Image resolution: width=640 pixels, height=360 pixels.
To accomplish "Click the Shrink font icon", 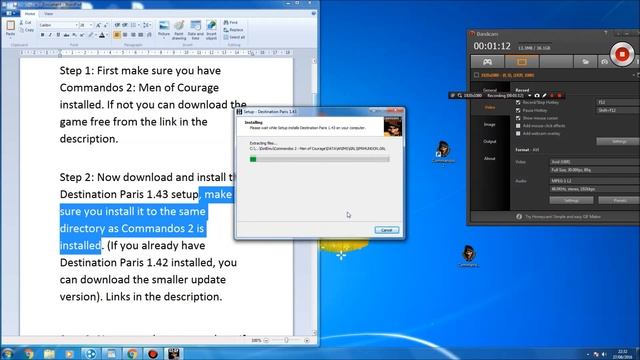I will pyautogui.click(x=106, y=25).
